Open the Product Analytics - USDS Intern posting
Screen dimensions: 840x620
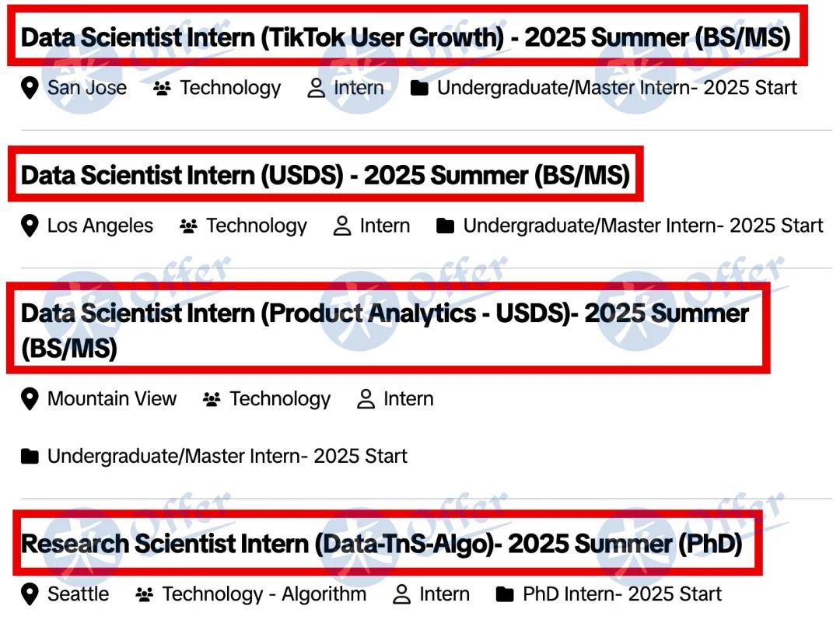385,330
